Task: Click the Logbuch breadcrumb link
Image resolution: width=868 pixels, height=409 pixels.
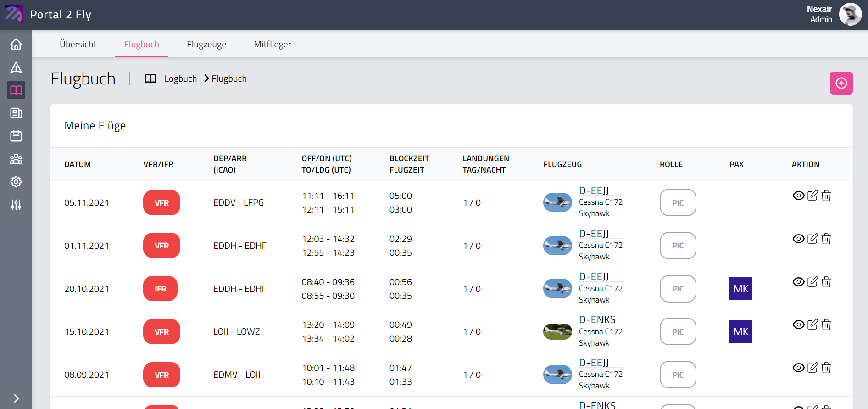Action: tap(180, 79)
